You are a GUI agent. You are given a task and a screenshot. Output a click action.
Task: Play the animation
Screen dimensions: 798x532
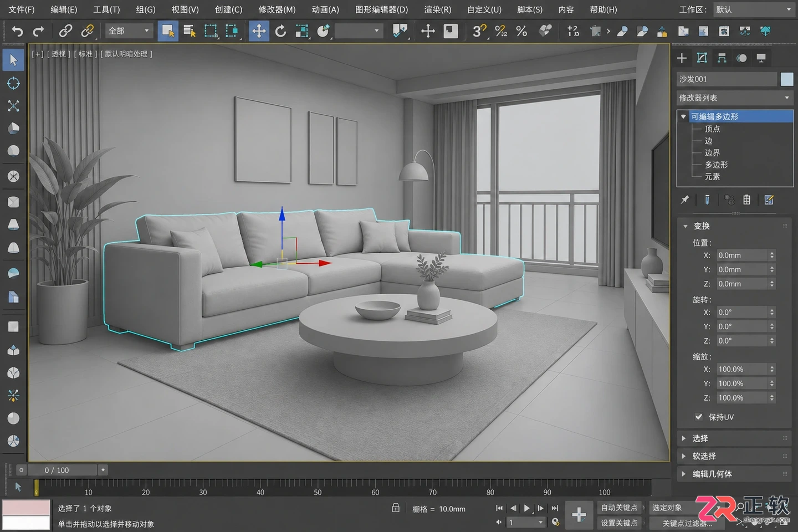pyautogui.click(x=526, y=508)
